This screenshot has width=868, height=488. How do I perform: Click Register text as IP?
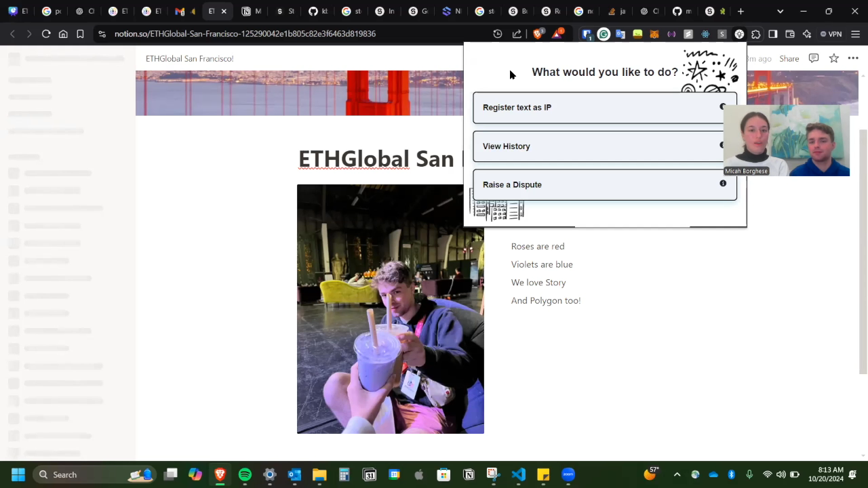(x=605, y=107)
